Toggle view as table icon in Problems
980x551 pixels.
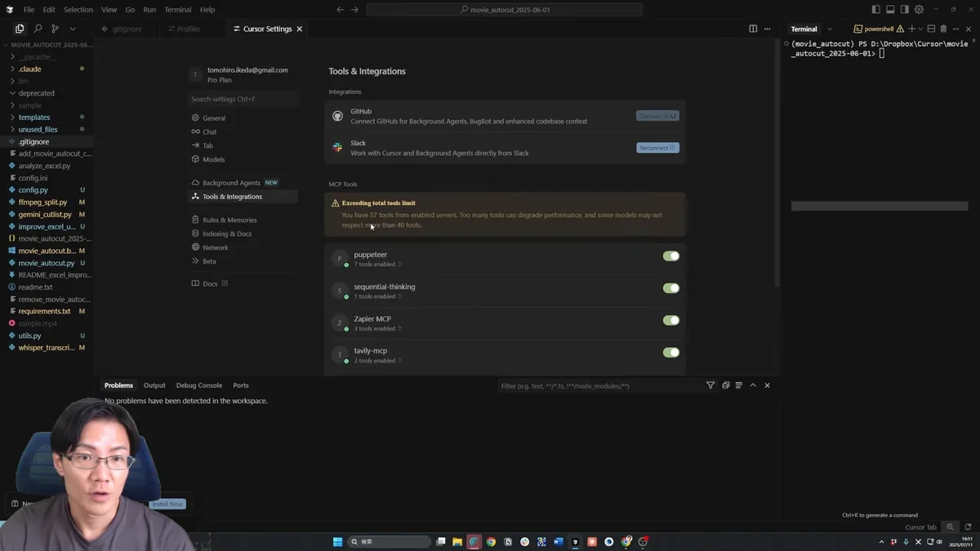click(x=739, y=385)
